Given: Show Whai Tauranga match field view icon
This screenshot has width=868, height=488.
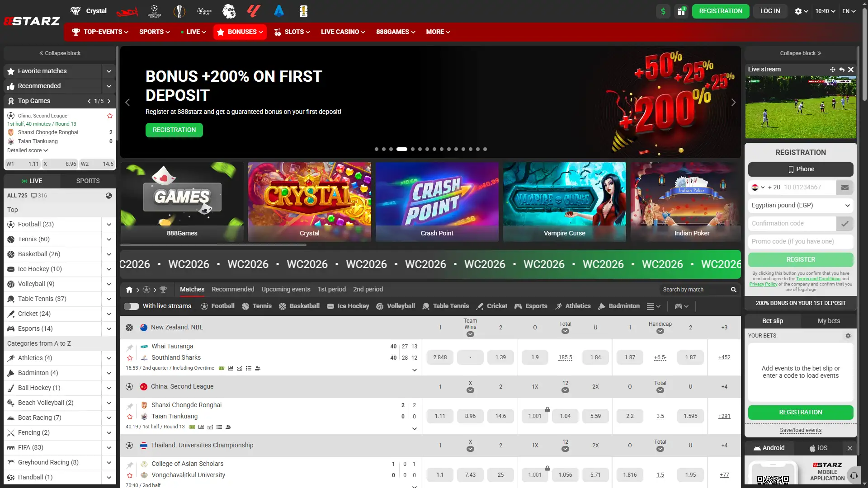Looking at the screenshot, I should (222, 368).
